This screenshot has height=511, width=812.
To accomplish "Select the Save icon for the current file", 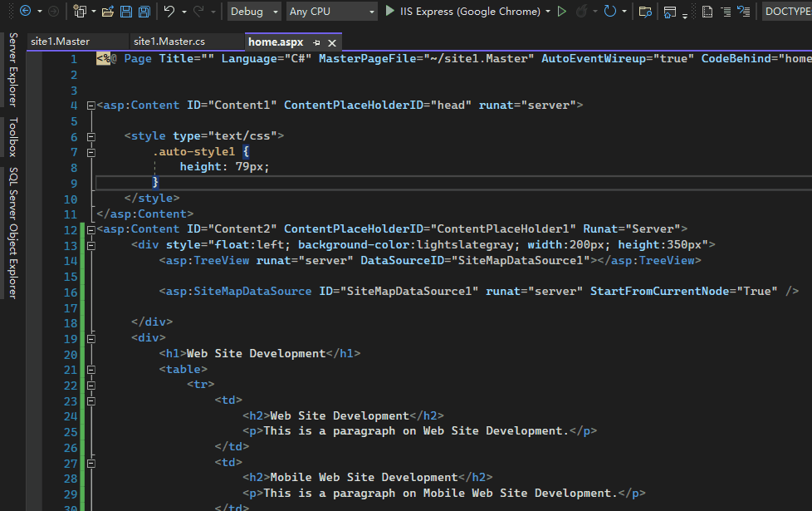I will 125,11.
